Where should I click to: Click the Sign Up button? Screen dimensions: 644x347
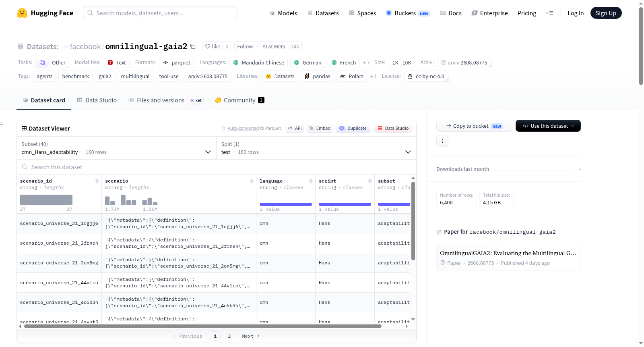point(606,13)
